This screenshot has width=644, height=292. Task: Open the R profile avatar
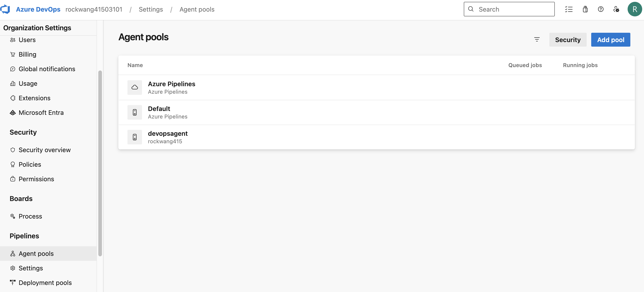tap(634, 9)
